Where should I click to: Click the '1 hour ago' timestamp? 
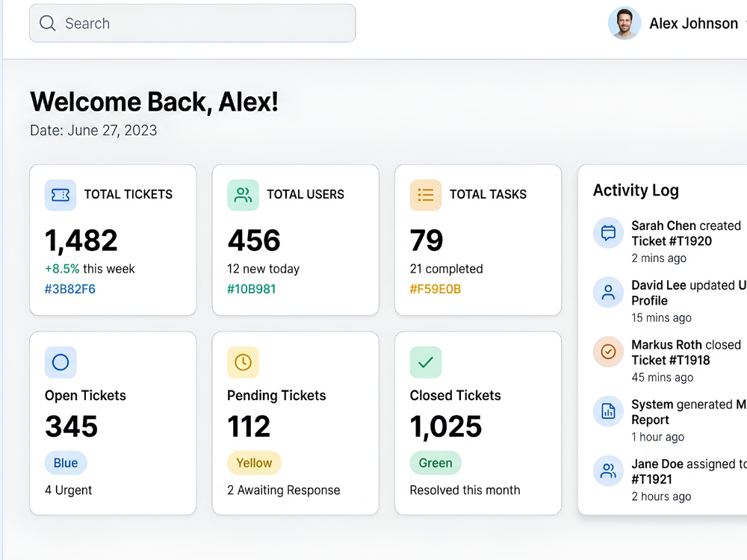[658, 437]
